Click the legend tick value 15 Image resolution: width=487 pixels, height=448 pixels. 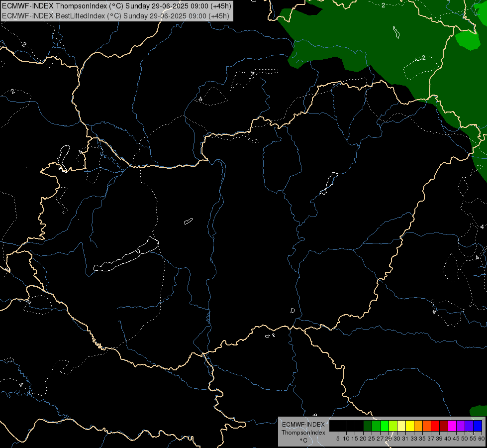(x=355, y=439)
